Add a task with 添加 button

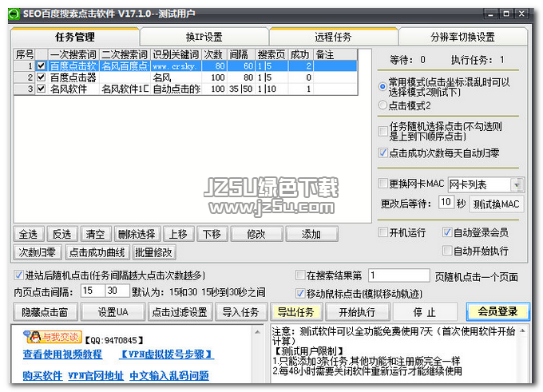[311, 234]
